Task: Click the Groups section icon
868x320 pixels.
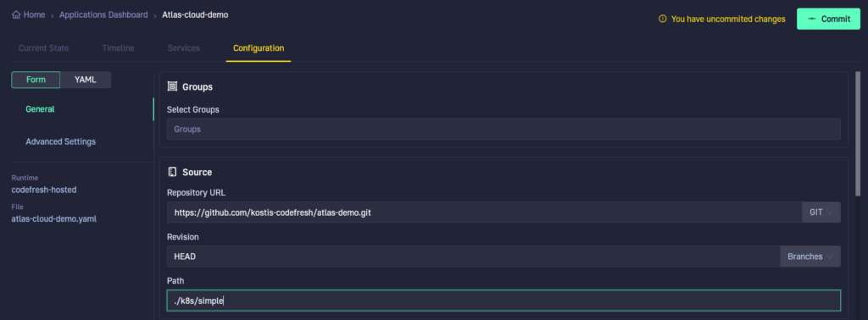Action: 172,86
